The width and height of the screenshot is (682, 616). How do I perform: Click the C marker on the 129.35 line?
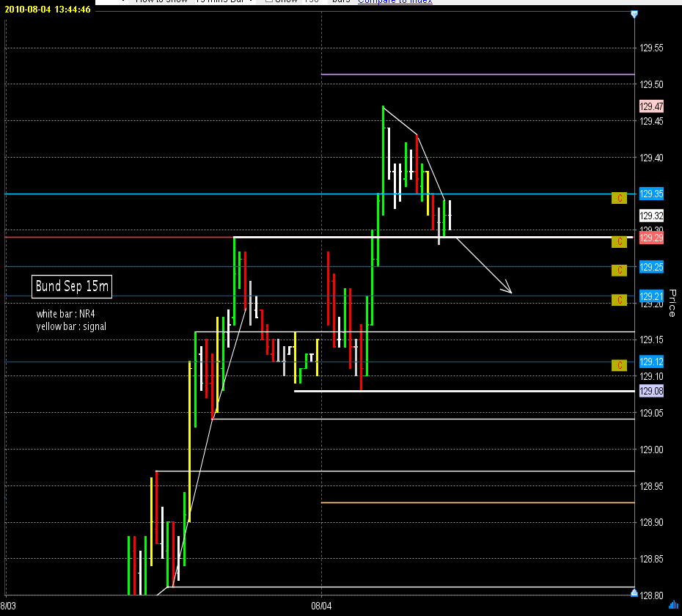619,199
